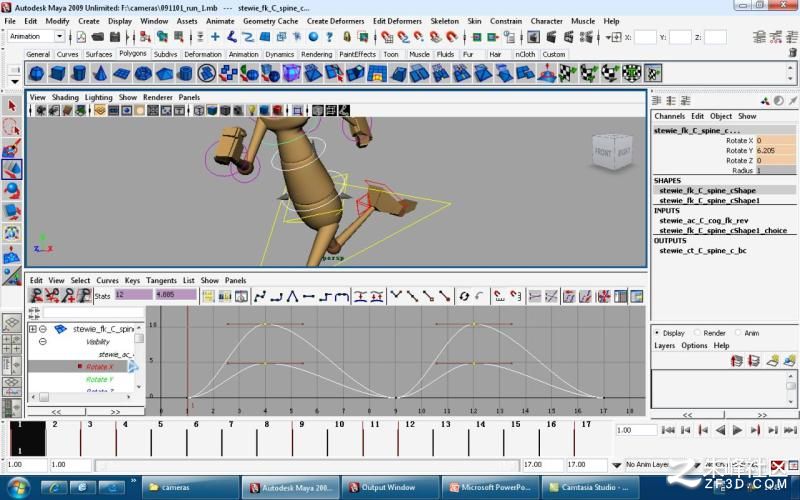Click the create new layer icon
800x500 pixels.
point(773,360)
